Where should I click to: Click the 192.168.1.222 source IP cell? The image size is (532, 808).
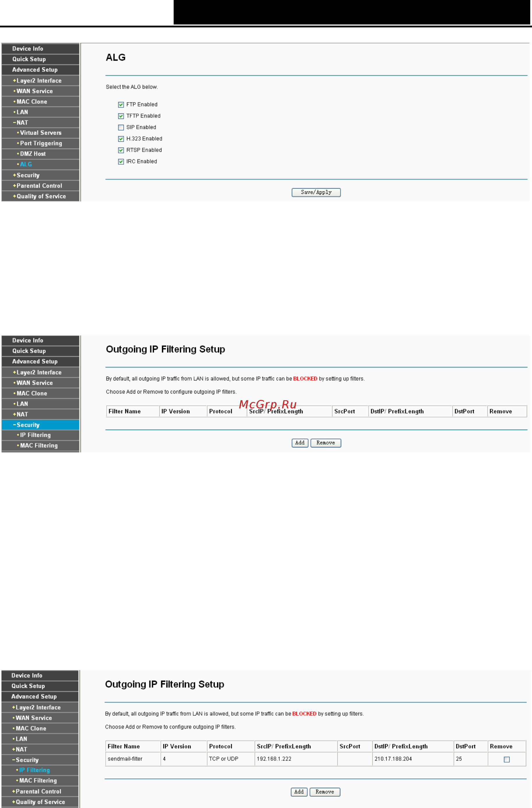pos(296,759)
